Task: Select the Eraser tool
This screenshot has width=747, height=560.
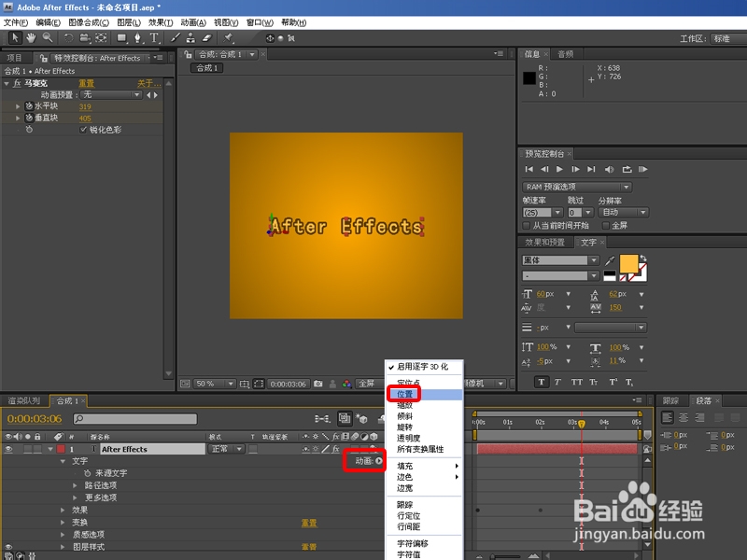Action: point(206,38)
